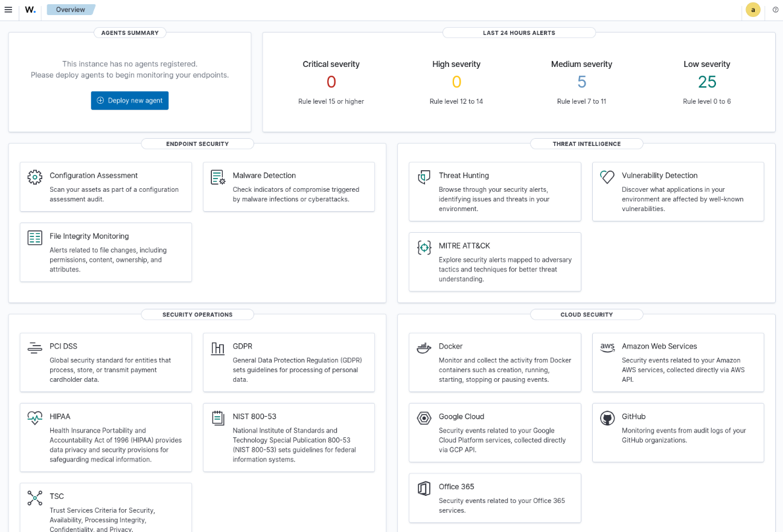Click the help icon in top bar
Image resolution: width=783 pixels, height=532 pixels.
click(775, 10)
